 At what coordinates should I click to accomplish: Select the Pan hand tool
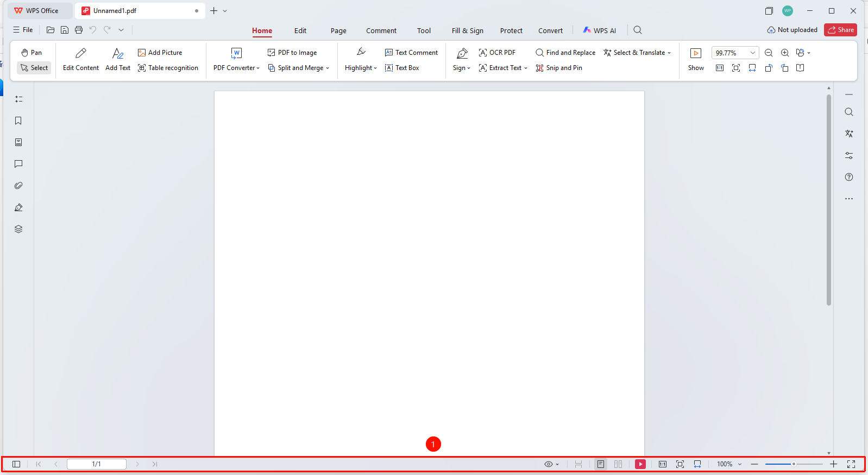(x=31, y=53)
